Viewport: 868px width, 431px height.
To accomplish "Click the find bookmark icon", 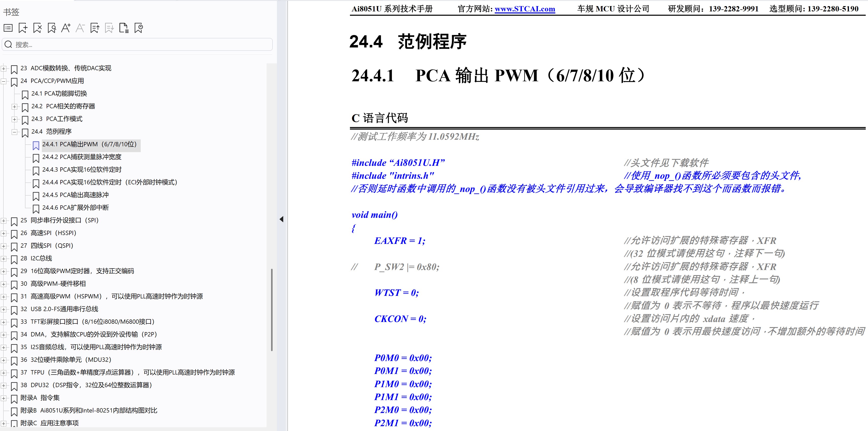I will (51, 28).
